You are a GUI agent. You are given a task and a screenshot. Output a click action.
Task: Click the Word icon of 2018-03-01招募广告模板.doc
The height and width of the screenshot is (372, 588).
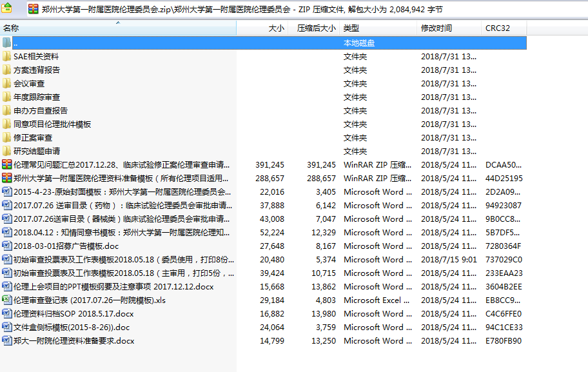click(x=6, y=246)
